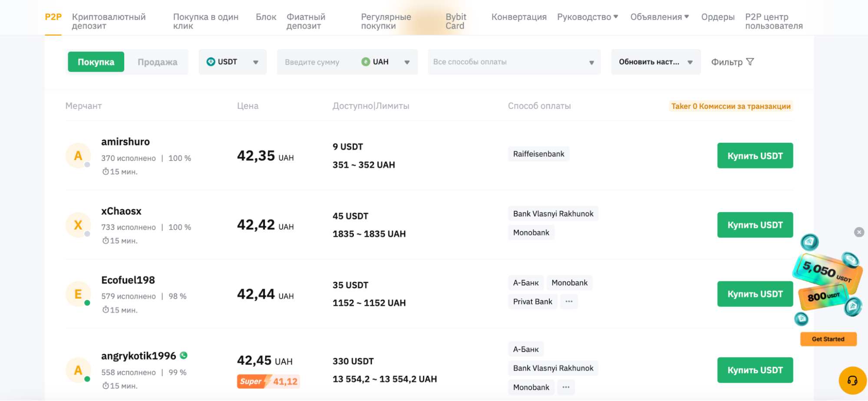The height and width of the screenshot is (401, 868).
Task: Open Покупка в один клик tab
Action: [x=206, y=21]
